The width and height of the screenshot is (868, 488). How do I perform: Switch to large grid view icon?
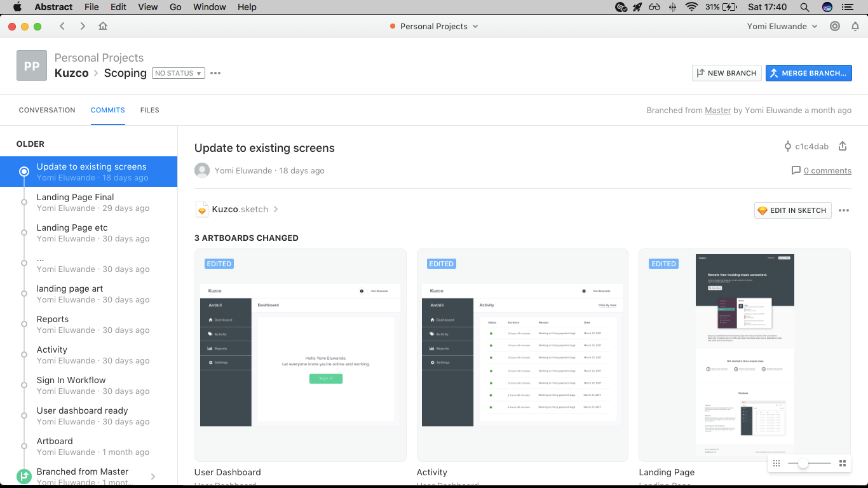tap(843, 463)
